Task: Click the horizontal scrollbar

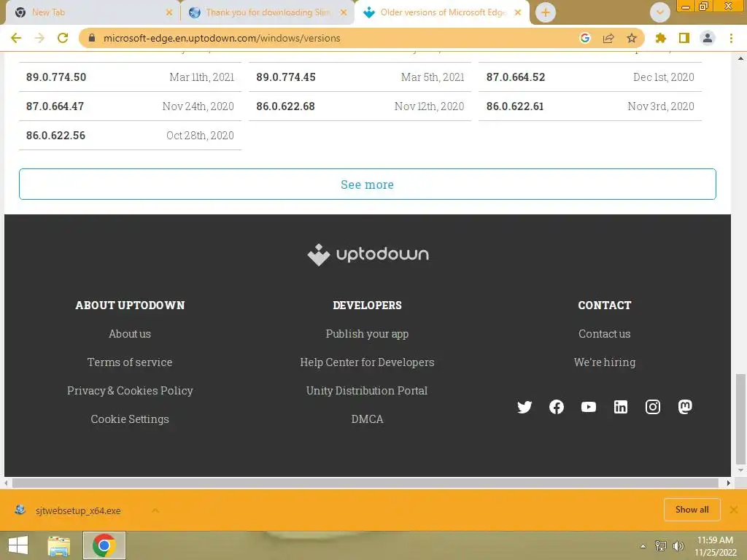Action: (x=365, y=483)
